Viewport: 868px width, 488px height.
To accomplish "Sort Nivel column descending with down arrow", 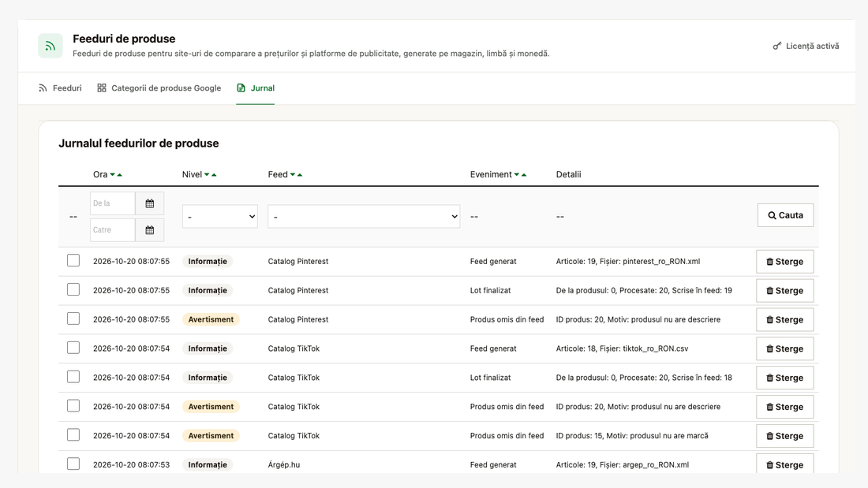I will [207, 175].
